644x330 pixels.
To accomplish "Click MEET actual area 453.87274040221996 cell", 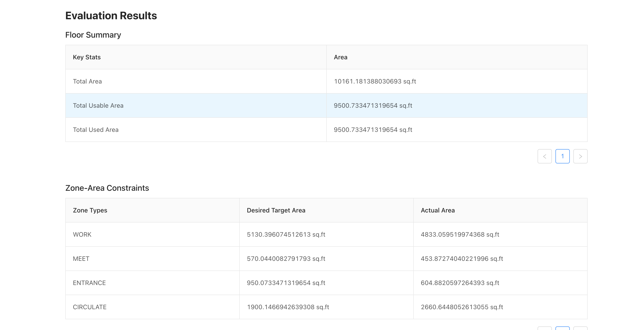I will [462, 259].
